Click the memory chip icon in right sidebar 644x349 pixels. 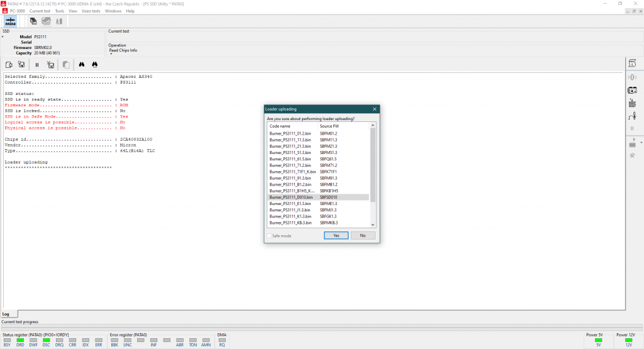(x=632, y=90)
